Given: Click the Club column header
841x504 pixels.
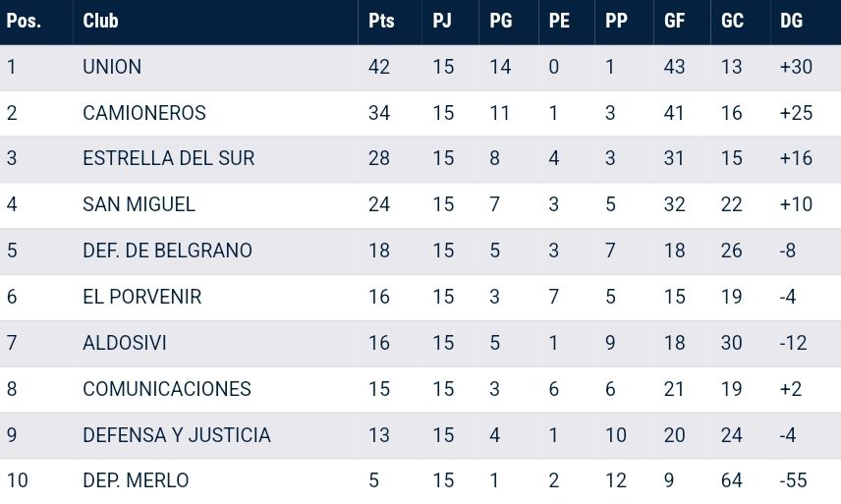Looking at the screenshot, I should click(x=100, y=21).
